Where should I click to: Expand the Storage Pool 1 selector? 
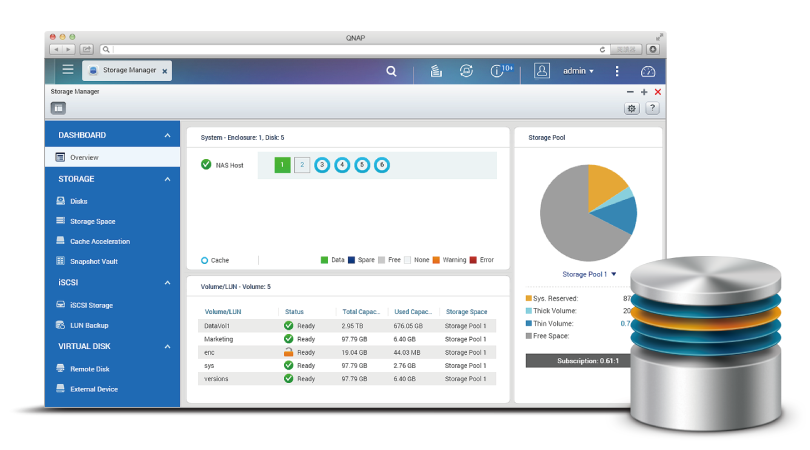(589, 274)
